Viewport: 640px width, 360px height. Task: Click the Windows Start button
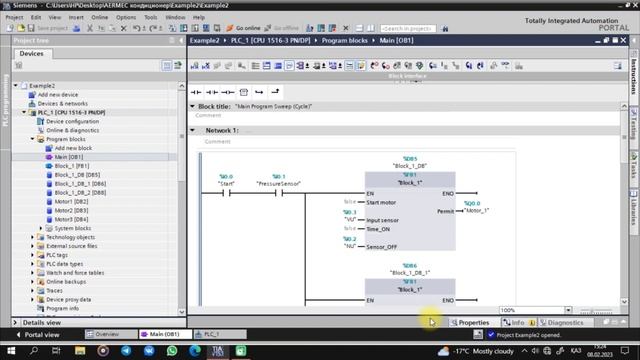[11, 351]
